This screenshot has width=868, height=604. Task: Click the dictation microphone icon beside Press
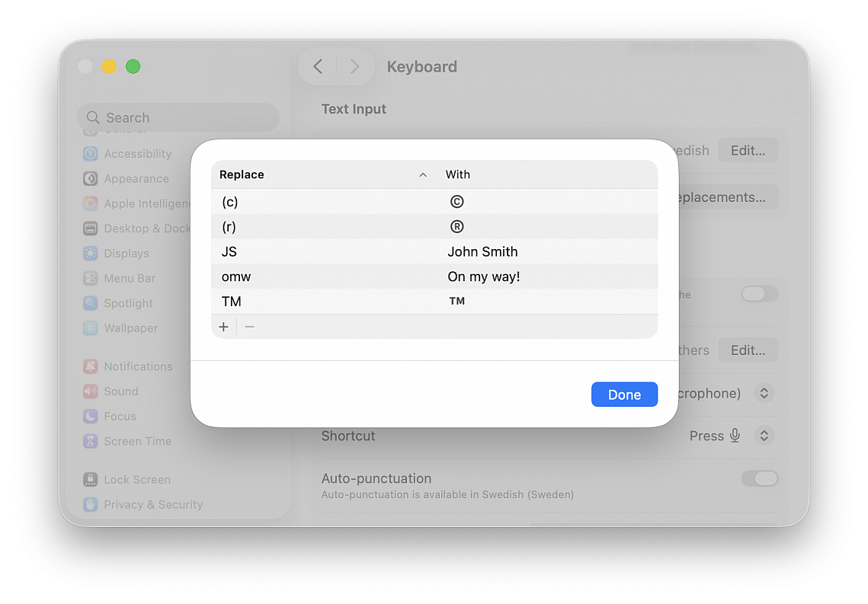coord(735,436)
